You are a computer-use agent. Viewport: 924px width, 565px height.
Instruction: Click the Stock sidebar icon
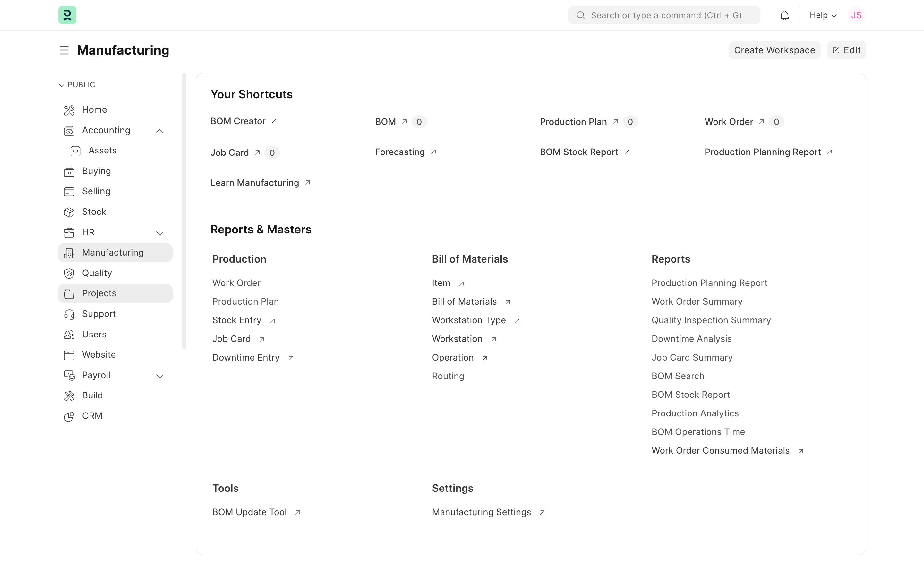click(x=69, y=212)
